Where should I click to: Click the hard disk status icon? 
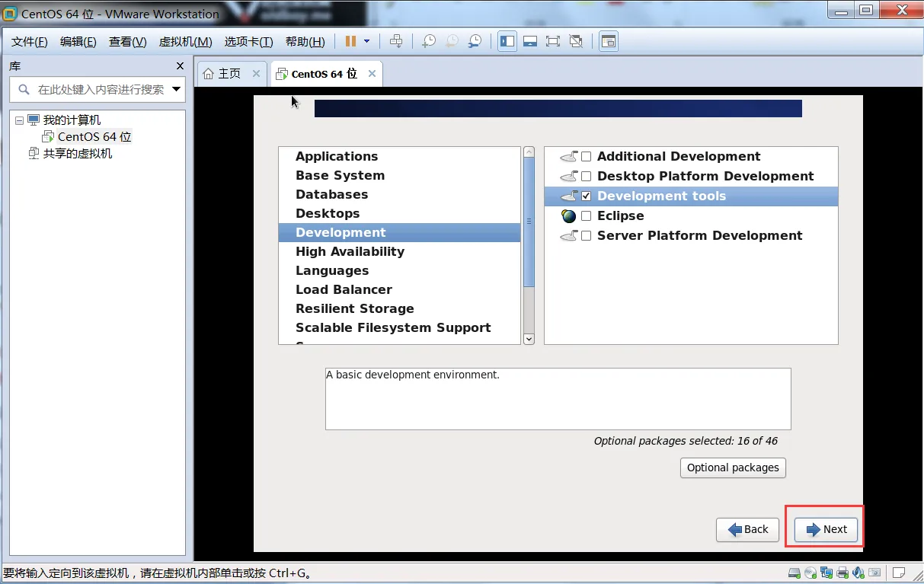[795, 573]
